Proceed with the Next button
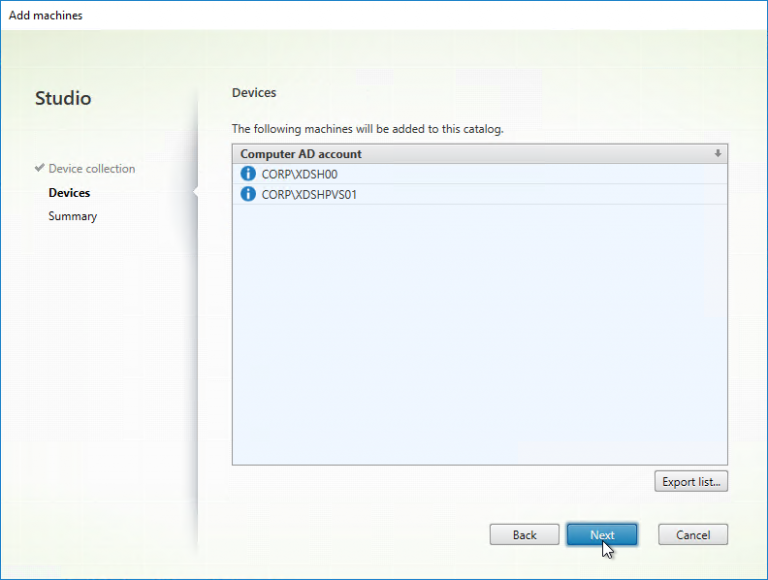 pos(602,534)
